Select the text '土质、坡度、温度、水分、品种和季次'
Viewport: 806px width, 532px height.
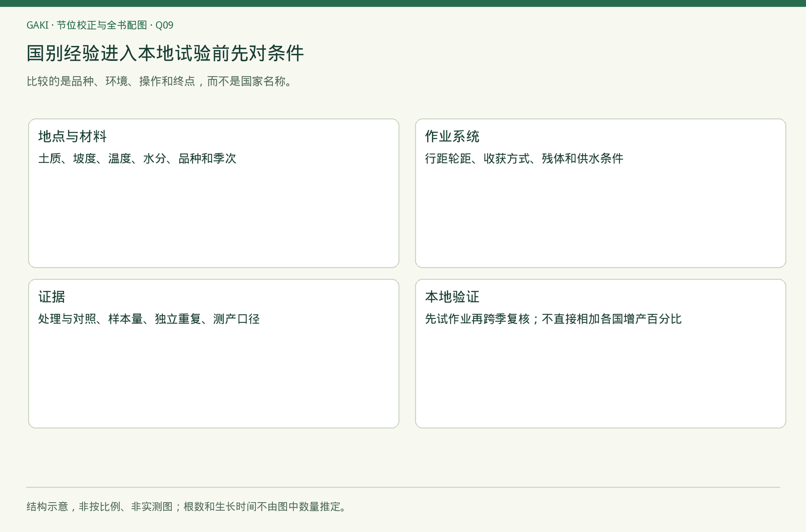coord(137,159)
